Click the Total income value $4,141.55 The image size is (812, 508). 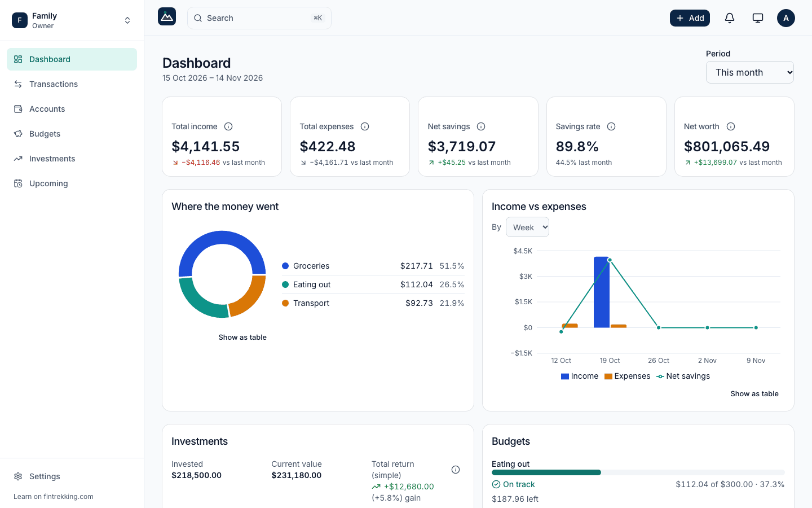[206, 146]
